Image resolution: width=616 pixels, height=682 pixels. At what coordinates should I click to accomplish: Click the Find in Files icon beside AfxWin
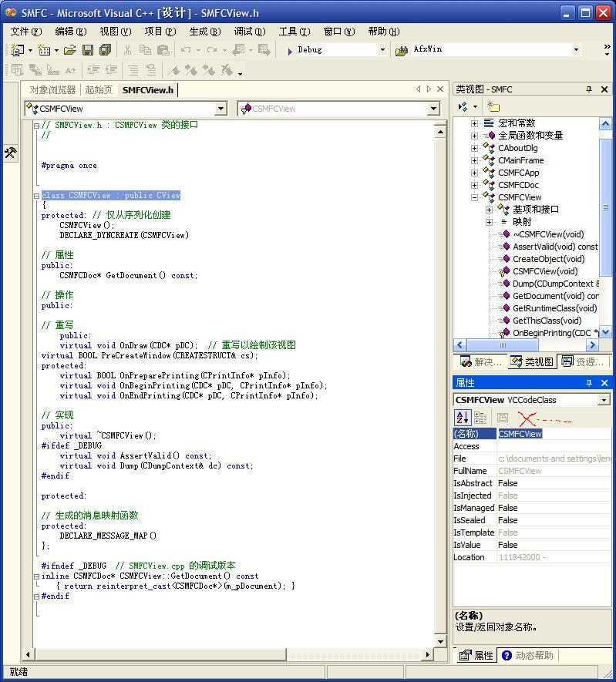click(401, 51)
